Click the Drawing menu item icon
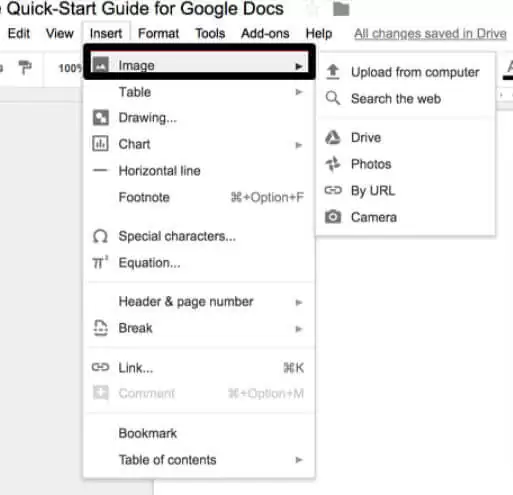The image size is (513, 495). (x=100, y=118)
